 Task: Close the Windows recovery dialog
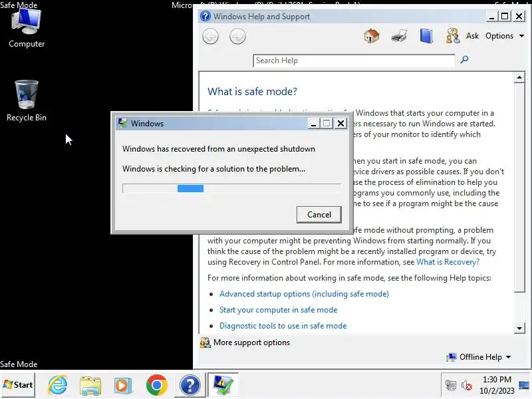click(x=340, y=123)
